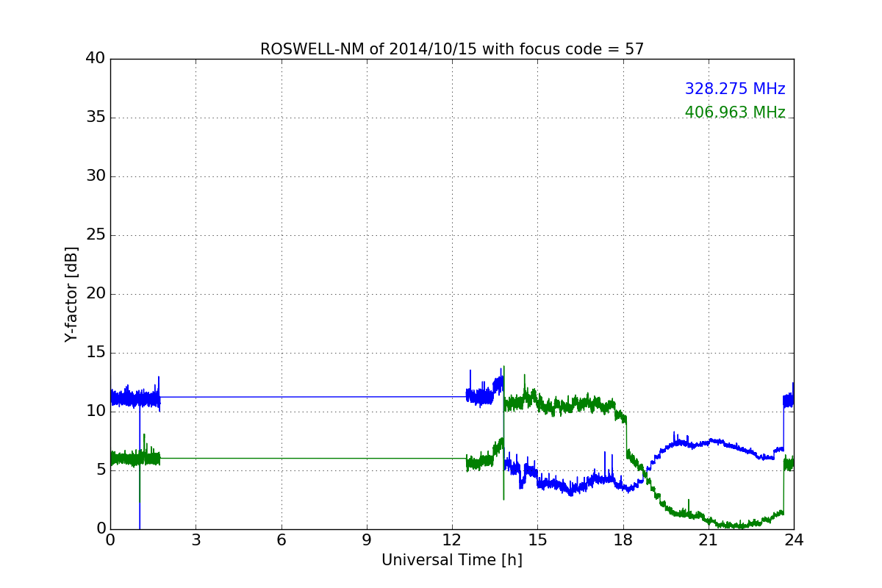Click the y-axis tick label 25
This screenshot has width=882, height=588.
coord(95,235)
